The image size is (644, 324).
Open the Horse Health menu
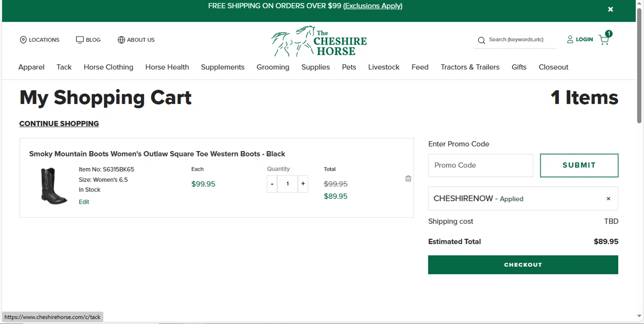(167, 67)
